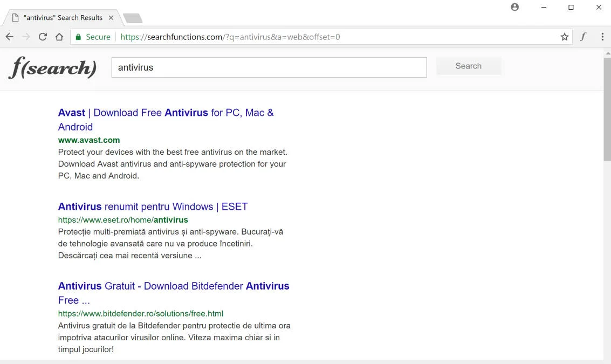The image size is (611, 364).
Task: Click the green Secure padlock icon
Action: pyautogui.click(x=78, y=37)
